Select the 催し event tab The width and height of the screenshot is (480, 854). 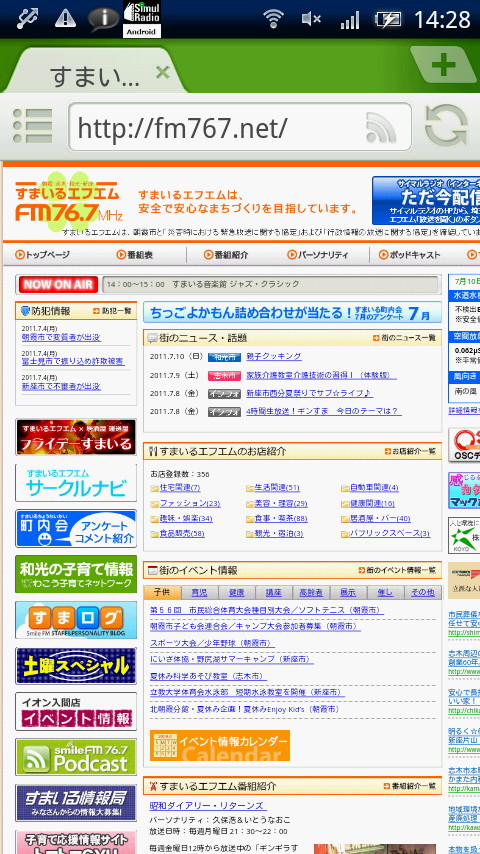click(x=385, y=592)
